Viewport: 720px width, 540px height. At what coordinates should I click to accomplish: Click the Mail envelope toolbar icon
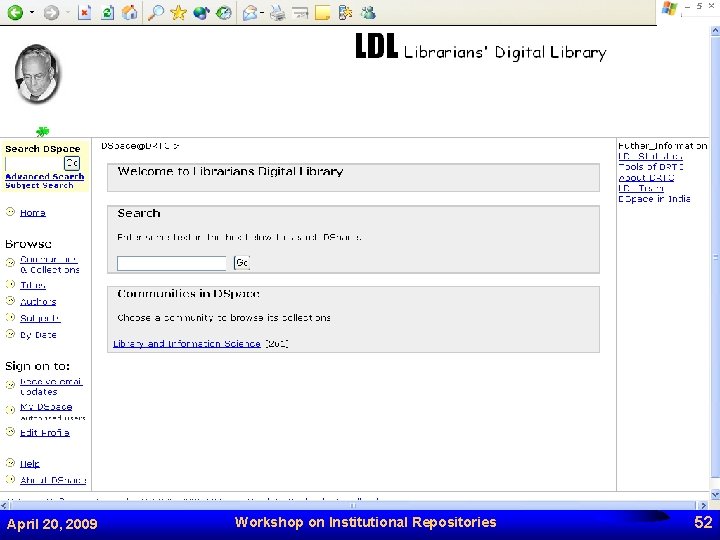(250, 13)
